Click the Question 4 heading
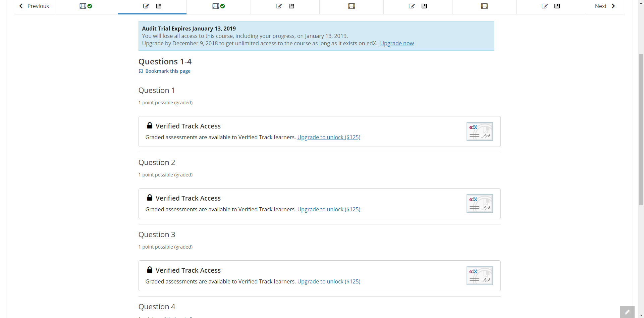Viewport: 644px width, 318px height. click(x=157, y=307)
